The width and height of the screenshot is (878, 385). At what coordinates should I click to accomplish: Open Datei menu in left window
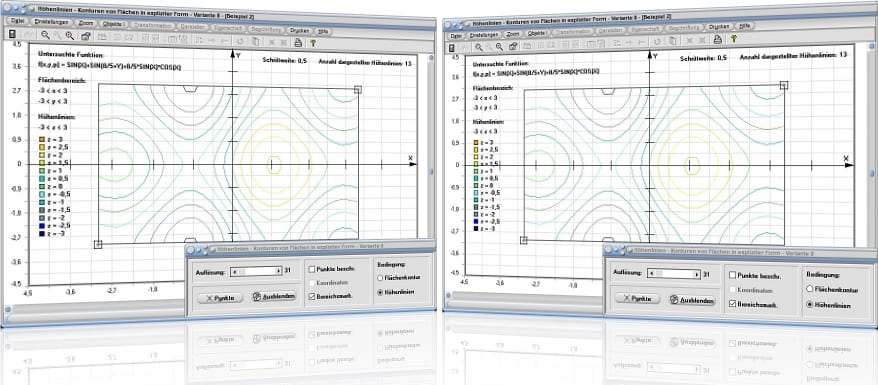point(17,21)
